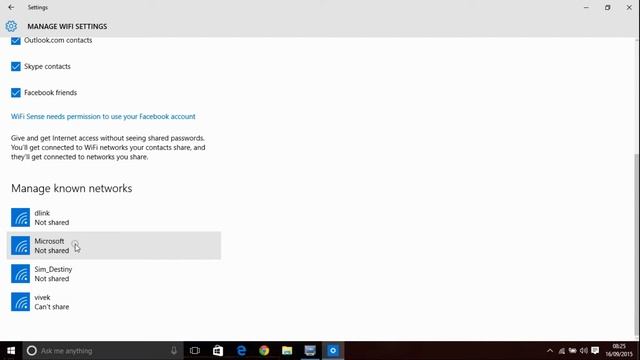The height and width of the screenshot is (360, 640).
Task: Click the Manage known networks heading
Action: coord(71,189)
